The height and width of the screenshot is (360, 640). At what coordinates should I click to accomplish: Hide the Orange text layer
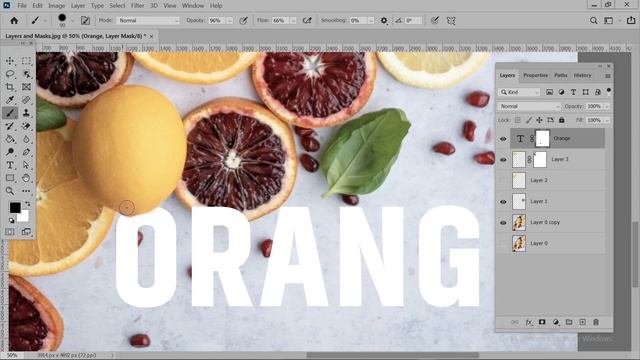(x=503, y=139)
